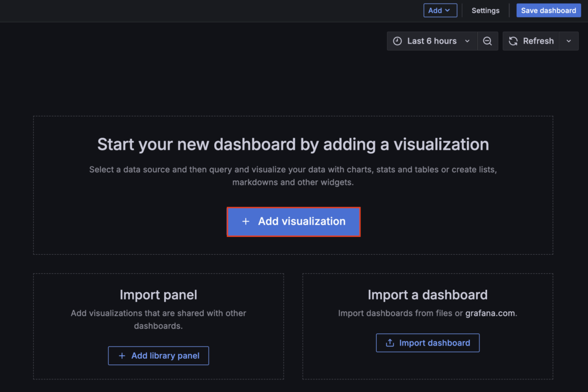Click the clock icon in the time picker

click(x=397, y=41)
